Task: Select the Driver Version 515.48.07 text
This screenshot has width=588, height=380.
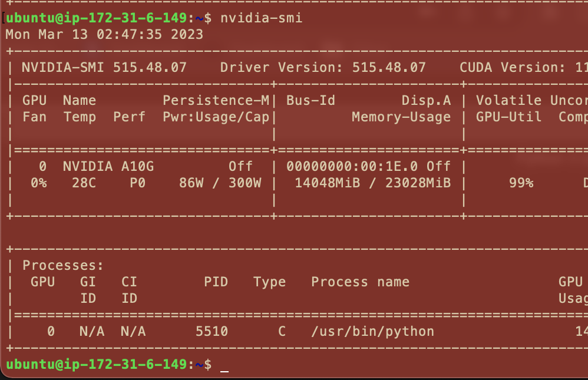Action: coord(322,68)
